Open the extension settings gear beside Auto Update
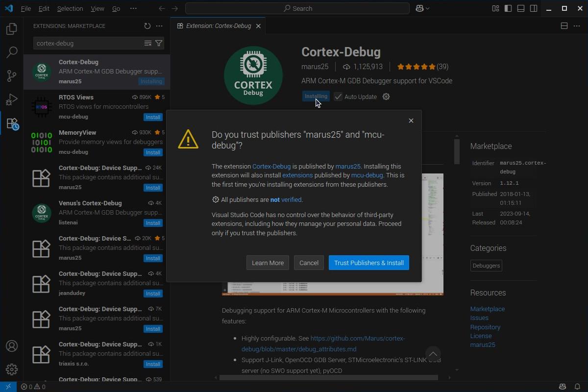Image resolution: width=588 pixels, height=392 pixels. (x=386, y=97)
